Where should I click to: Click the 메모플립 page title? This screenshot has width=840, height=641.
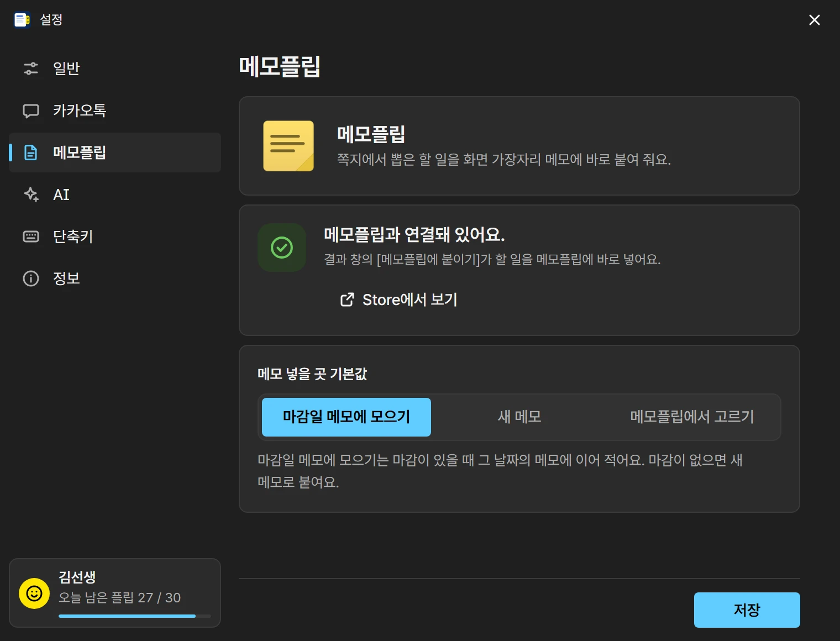point(280,66)
